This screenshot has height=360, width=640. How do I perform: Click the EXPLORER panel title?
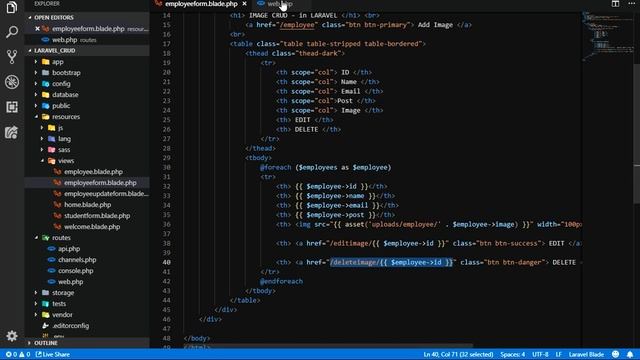(47, 4)
